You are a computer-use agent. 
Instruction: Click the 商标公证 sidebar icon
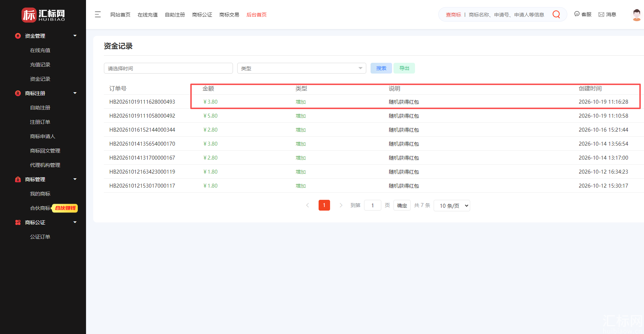point(18,222)
